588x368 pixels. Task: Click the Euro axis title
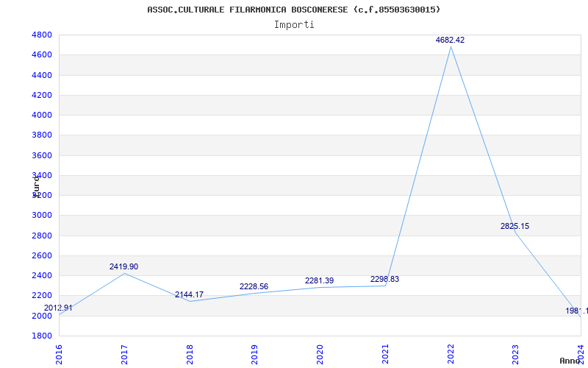(36, 185)
